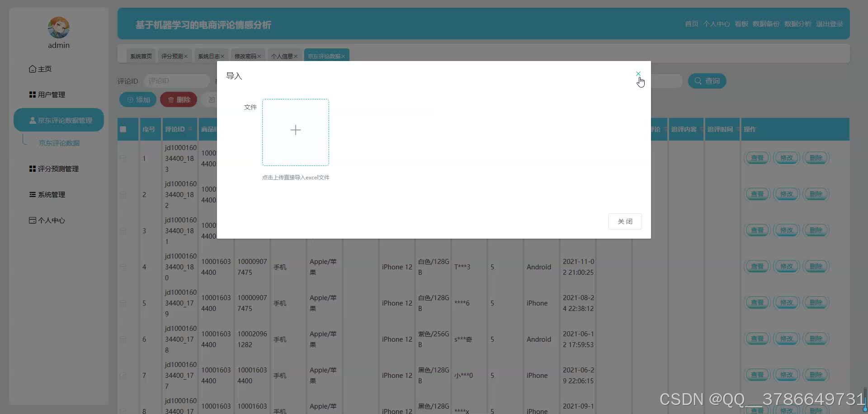Click the 添加 button
Screen dimensions: 868x414
tap(138, 100)
